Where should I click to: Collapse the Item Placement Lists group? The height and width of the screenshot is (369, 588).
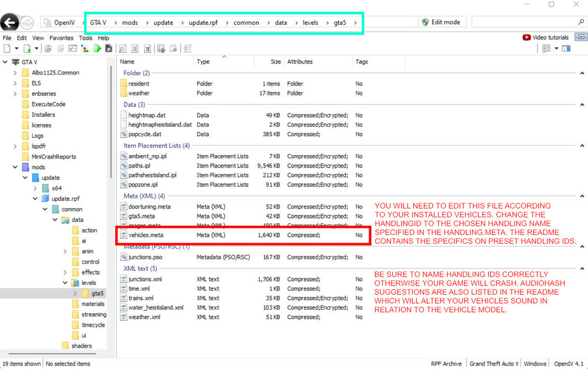tap(582, 146)
